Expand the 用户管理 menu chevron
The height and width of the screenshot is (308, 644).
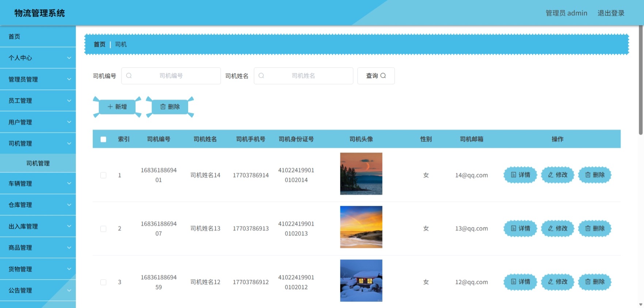[69, 122]
